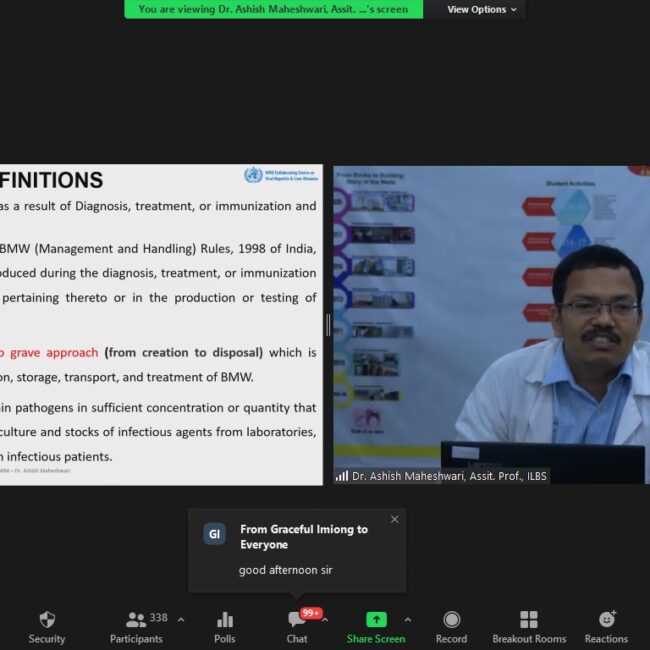This screenshot has height=650, width=650.
Task: Expand the caret next to Chat
Action: pos(325,620)
